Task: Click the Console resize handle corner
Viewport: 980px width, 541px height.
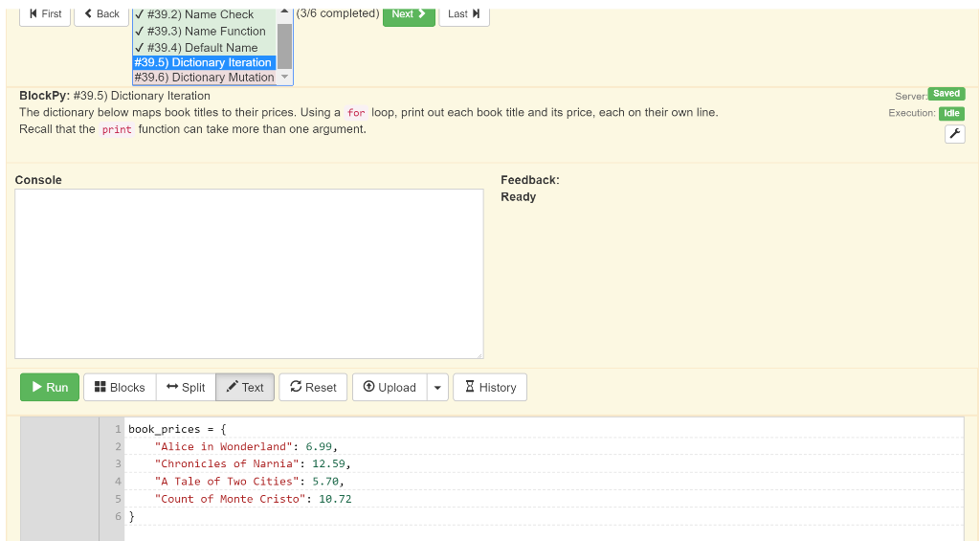Action: click(479, 355)
